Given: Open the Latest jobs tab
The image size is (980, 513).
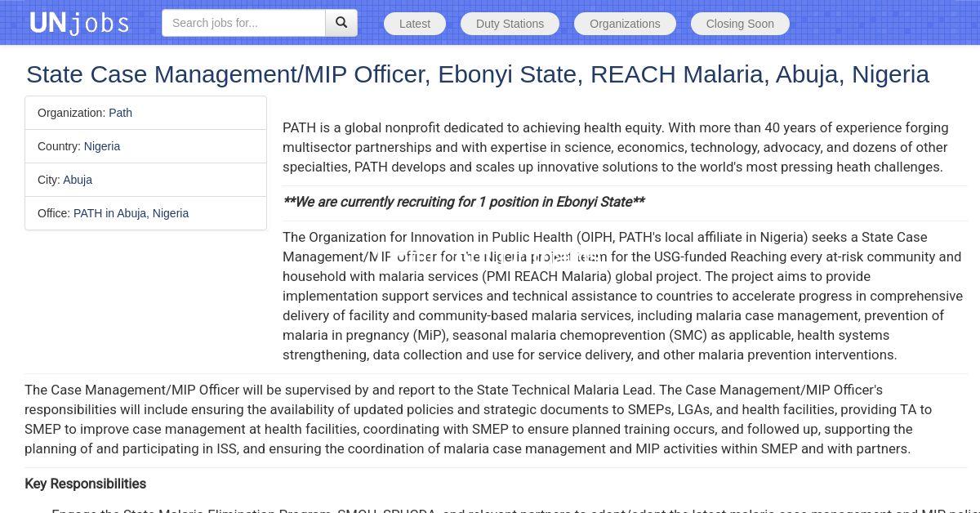Looking at the screenshot, I should click(x=414, y=24).
